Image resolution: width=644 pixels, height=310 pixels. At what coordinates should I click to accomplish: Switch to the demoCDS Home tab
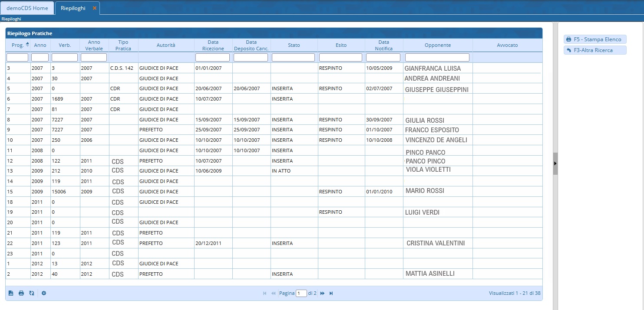coord(27,8)
